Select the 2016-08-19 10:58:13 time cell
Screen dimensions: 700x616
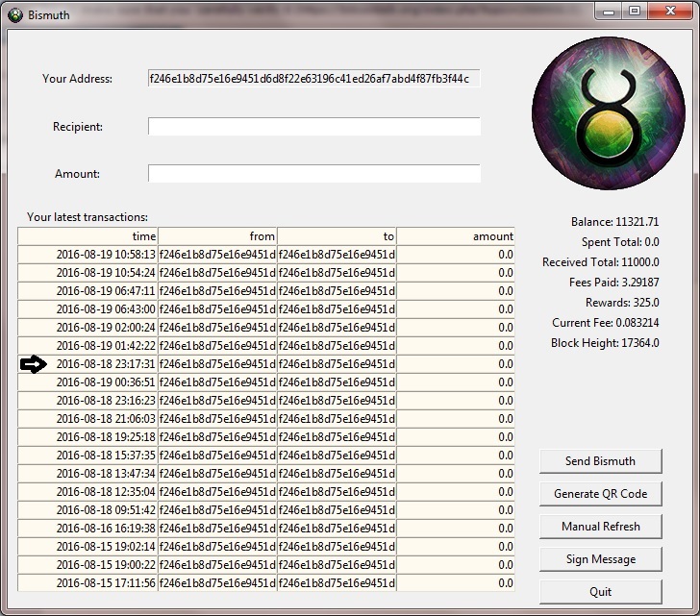point(87,255)
